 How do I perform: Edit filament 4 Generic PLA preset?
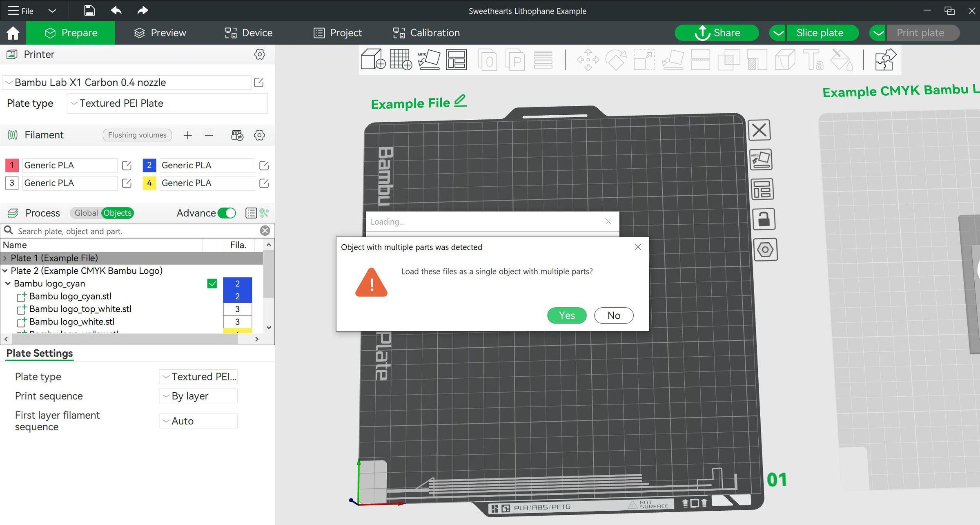tap(264, 183)
